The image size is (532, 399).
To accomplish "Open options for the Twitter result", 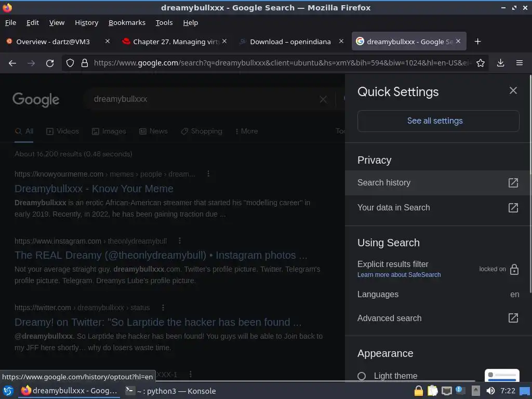I will click(163, 308).
